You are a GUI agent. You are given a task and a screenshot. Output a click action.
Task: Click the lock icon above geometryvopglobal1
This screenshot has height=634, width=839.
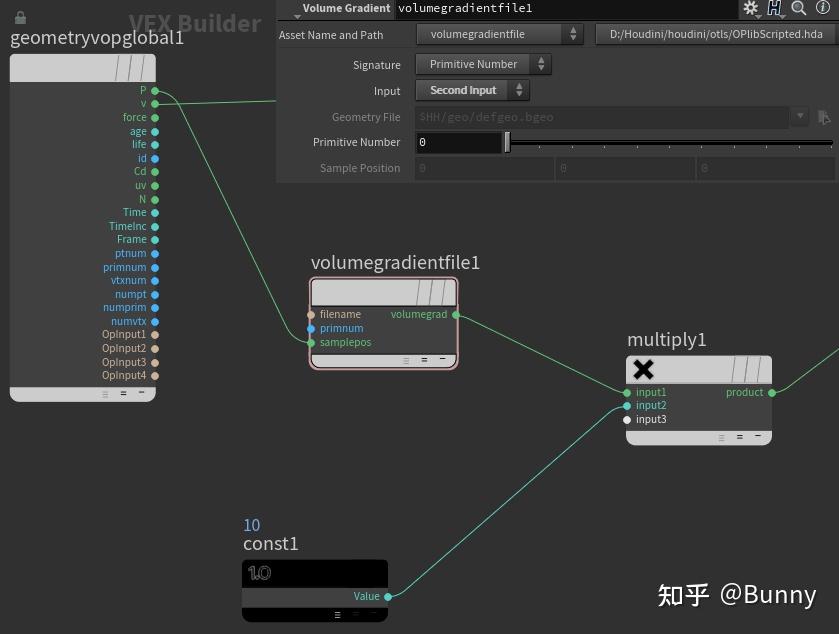coord(20,17)
